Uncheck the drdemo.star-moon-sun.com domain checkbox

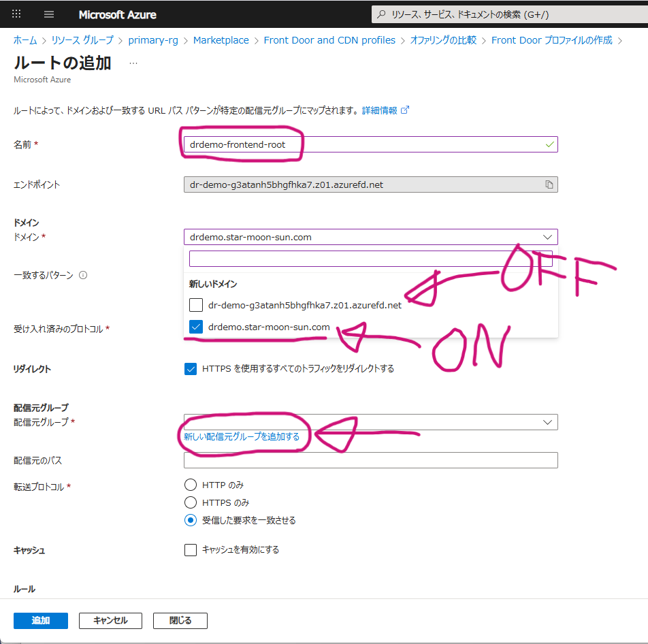(x=196, y=327)
